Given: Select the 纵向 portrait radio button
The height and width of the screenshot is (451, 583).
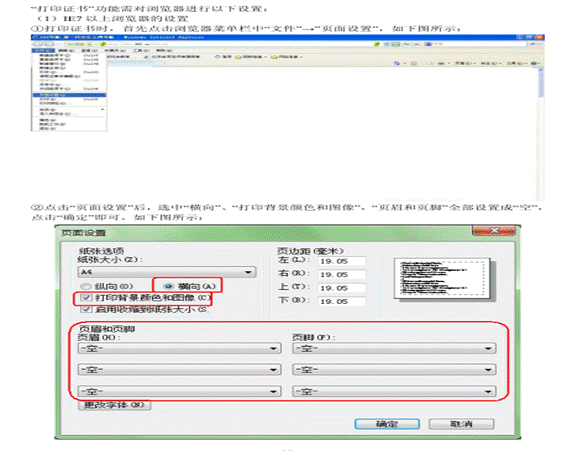Looking at the screenshot, I should pyautogui.click(x=86, y=286).
